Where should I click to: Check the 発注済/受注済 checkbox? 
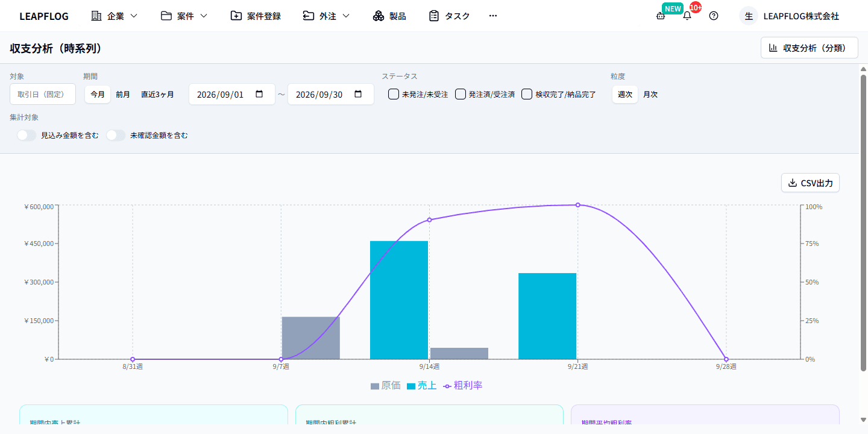(461, 94)
